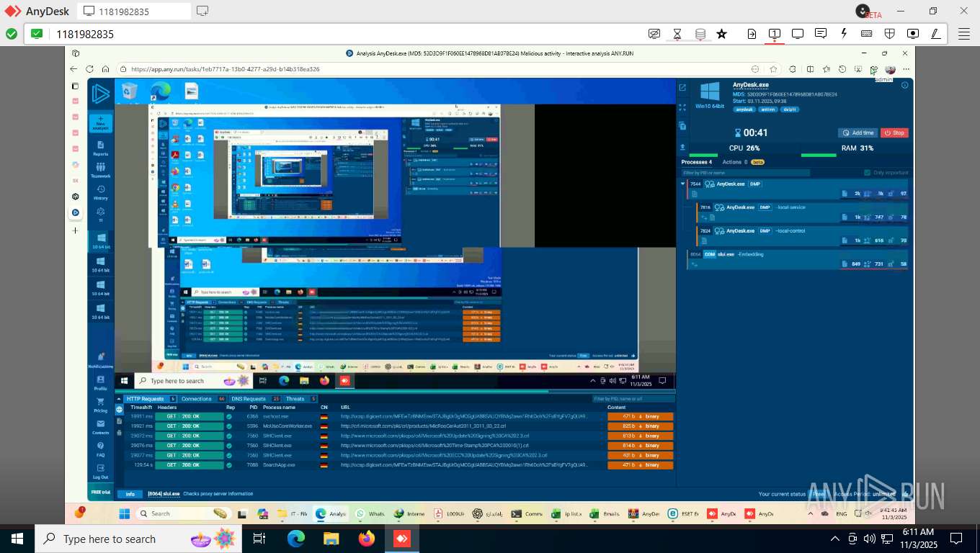Open first Win 10 64 bit task in sidebar
The width and height of the screenshot is (980, 553).
pyautogui.click(x=101, y=240)
